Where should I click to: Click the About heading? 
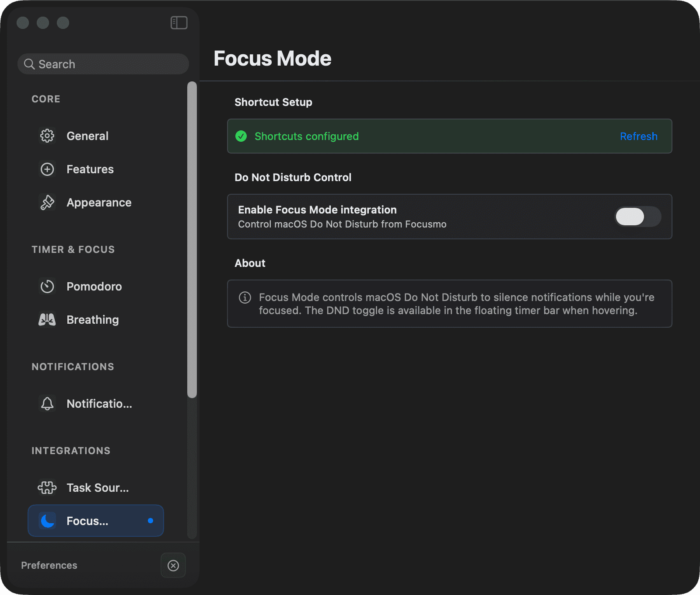point(250,263)
